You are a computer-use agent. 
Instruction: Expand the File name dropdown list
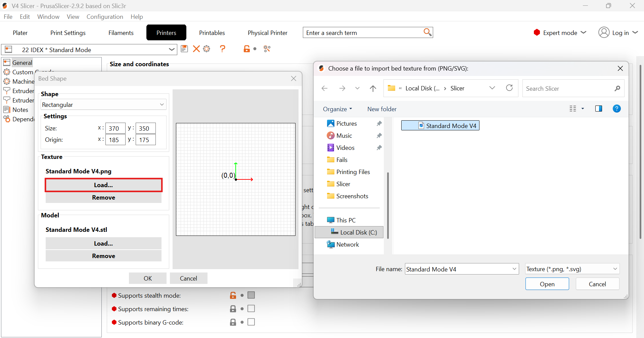(x=514, y=269)
